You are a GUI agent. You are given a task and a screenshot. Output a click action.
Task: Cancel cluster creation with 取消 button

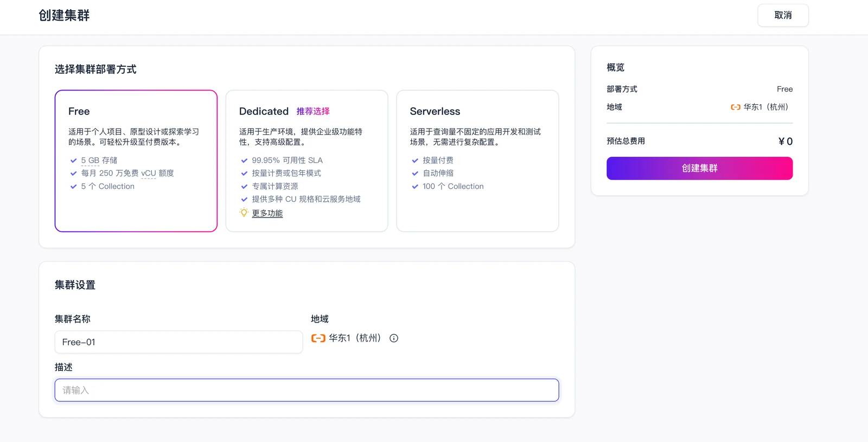click(x=783, y=15)
